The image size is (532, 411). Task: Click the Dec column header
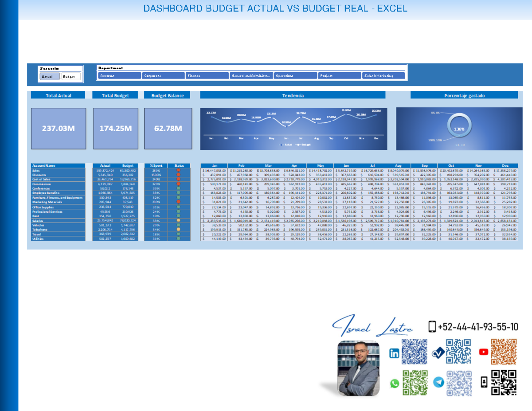[505, 165]
